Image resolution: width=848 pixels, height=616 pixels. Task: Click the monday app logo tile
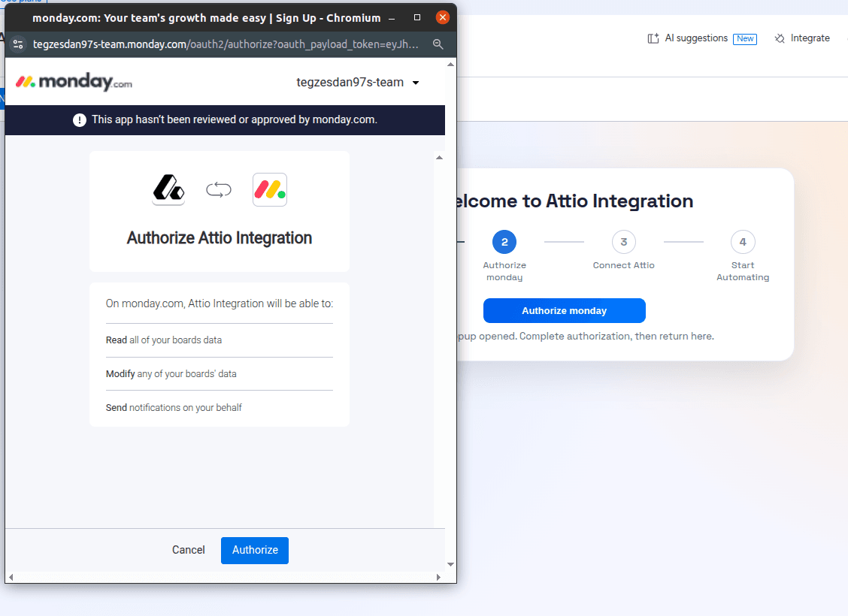pyautogui.click(x=270, y=189)
